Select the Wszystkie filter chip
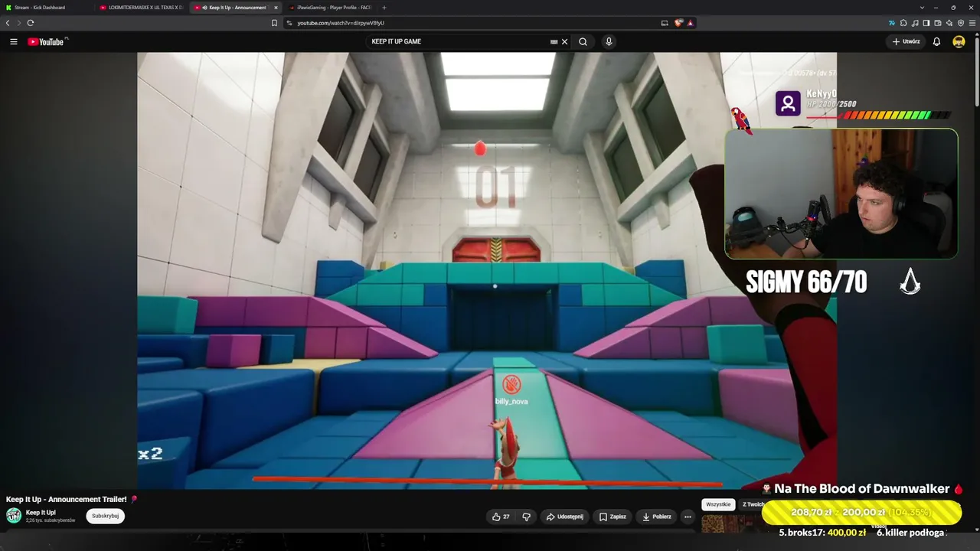The width and height of the screenshot is (980, 551). click(718, 504)
